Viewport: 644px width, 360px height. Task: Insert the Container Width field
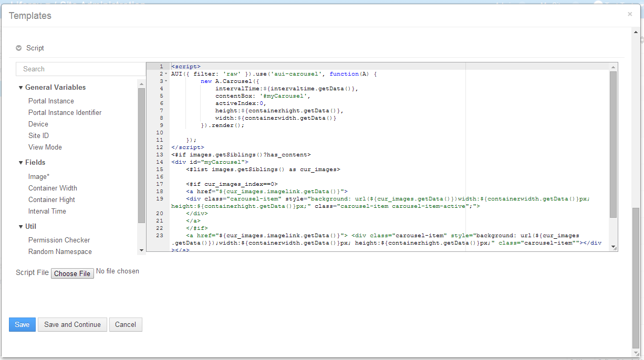coord(53,188)
